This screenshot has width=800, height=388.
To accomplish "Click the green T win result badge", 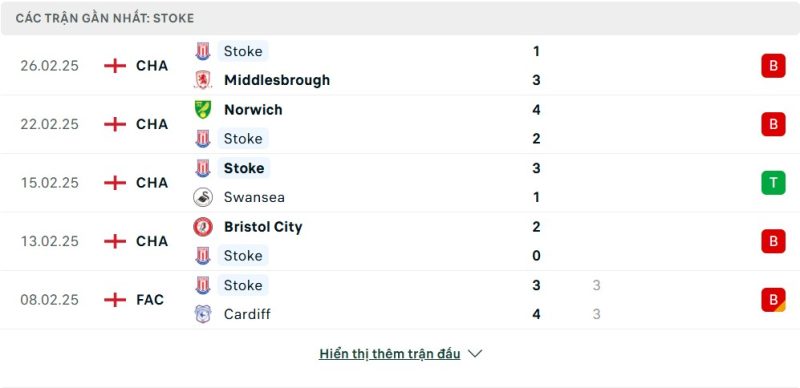I will coord(773,183).
